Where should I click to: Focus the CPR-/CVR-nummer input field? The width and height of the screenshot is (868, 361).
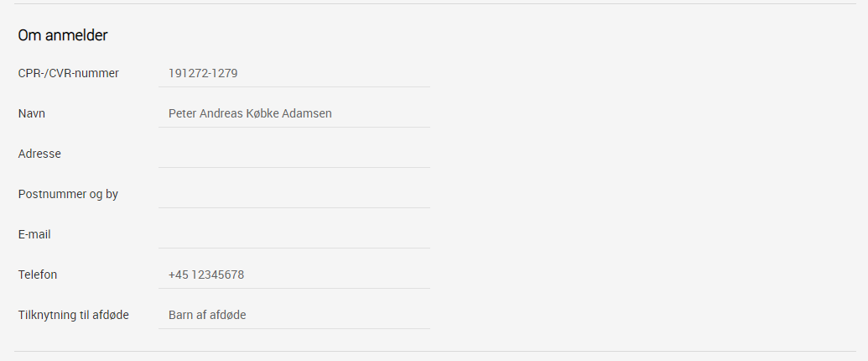pos(294,73)
